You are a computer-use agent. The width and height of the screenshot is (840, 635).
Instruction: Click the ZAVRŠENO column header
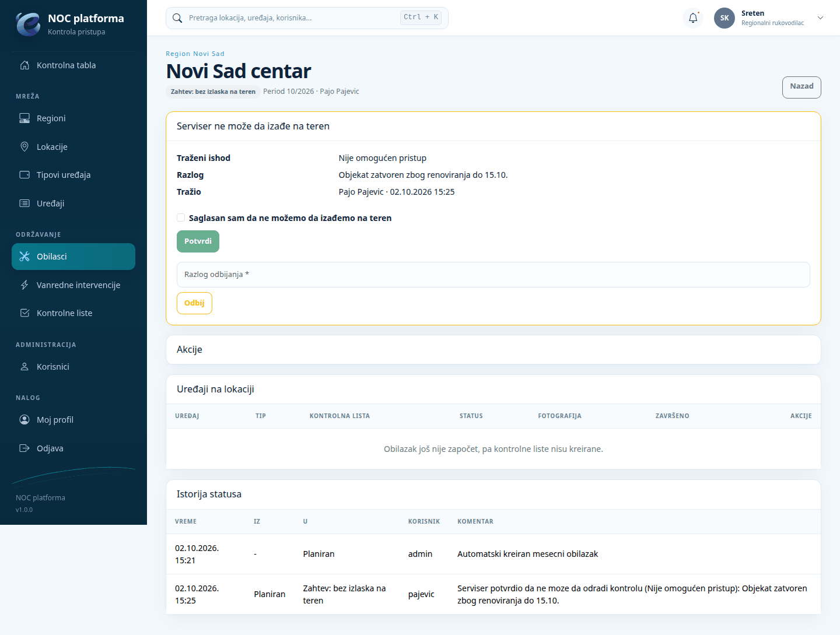[672, 416]
